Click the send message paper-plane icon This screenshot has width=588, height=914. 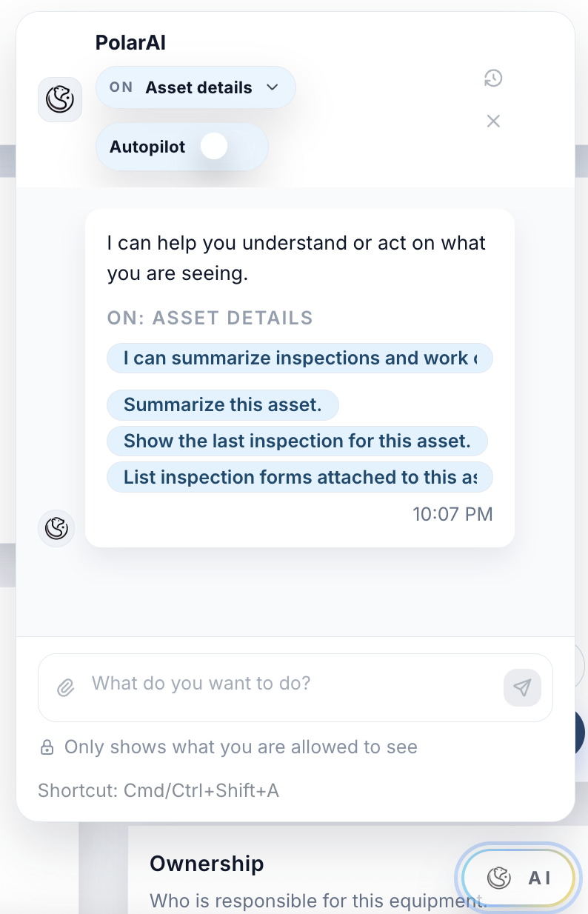(522, 687)
